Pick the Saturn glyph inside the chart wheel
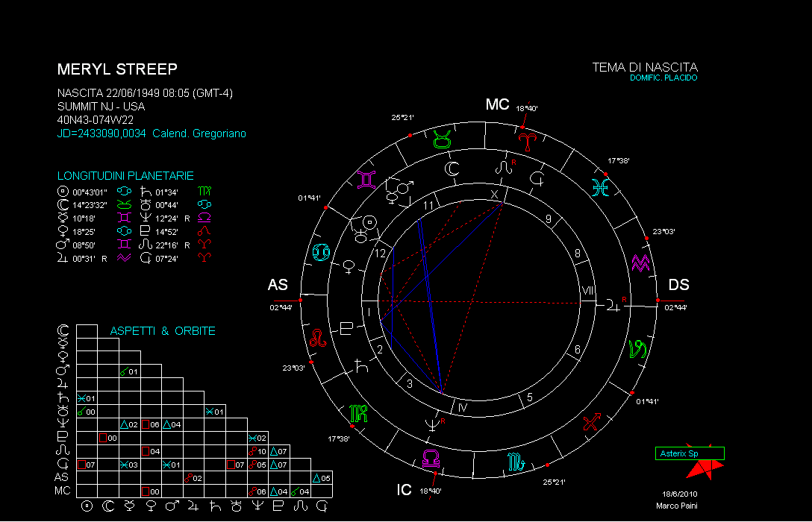The width and height of the screenshot is (812, 522). pos(361,365)
